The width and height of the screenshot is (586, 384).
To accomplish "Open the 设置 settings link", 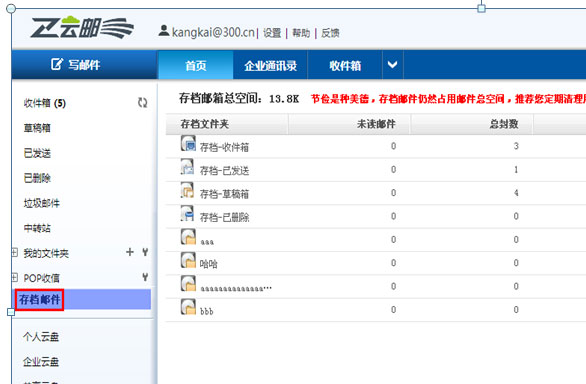I will point(272,33).
